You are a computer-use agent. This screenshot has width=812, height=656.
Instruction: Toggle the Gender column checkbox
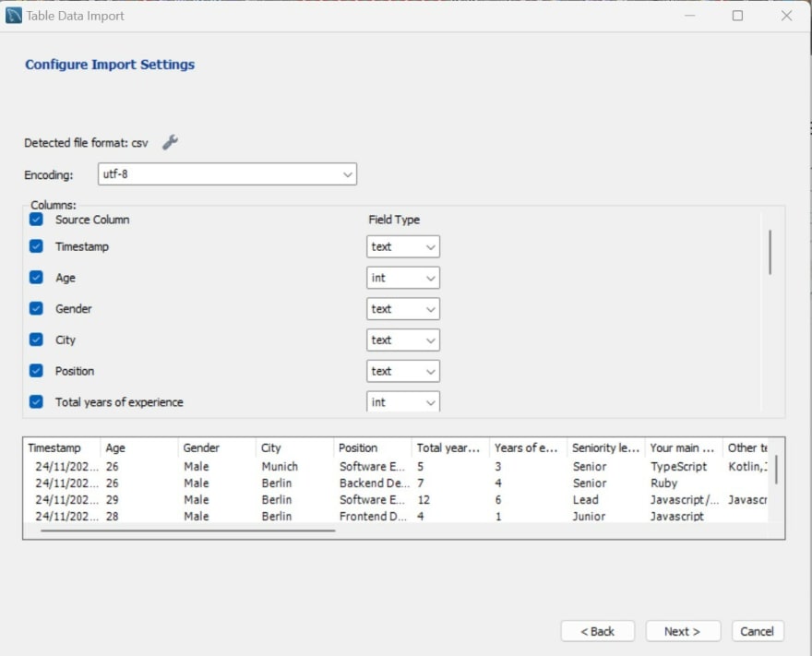[36, 308]
